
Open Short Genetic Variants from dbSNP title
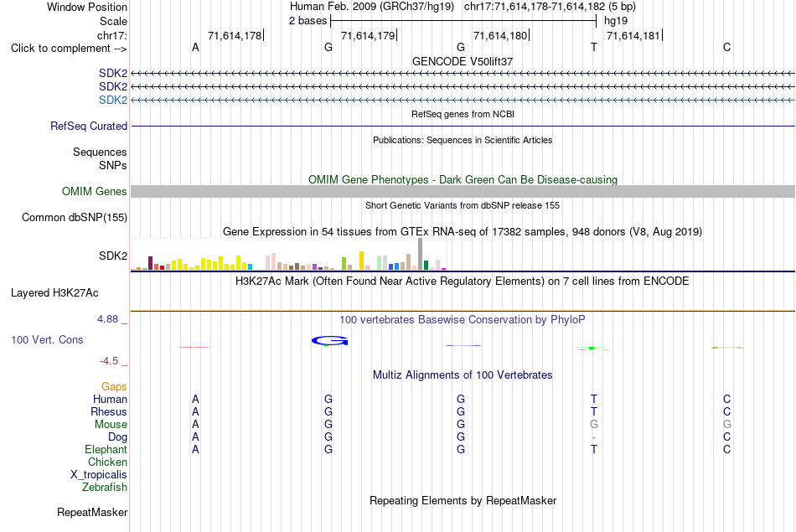coord(463,205)
